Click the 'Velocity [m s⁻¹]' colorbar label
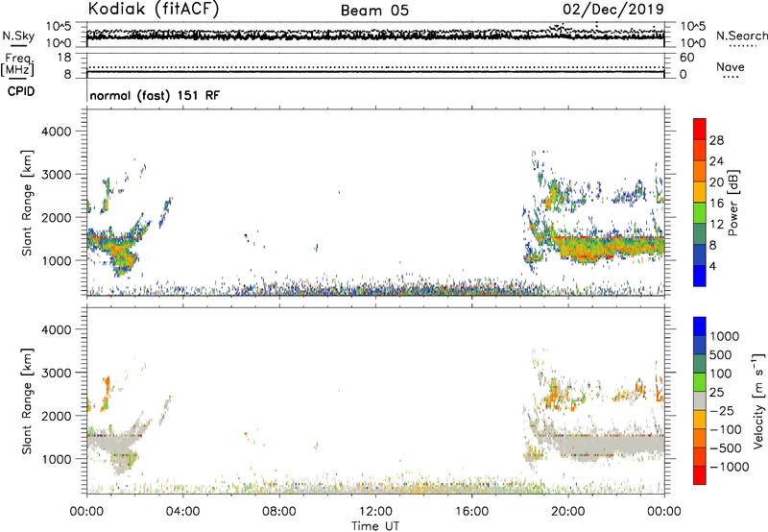 (x=758, y=400)
